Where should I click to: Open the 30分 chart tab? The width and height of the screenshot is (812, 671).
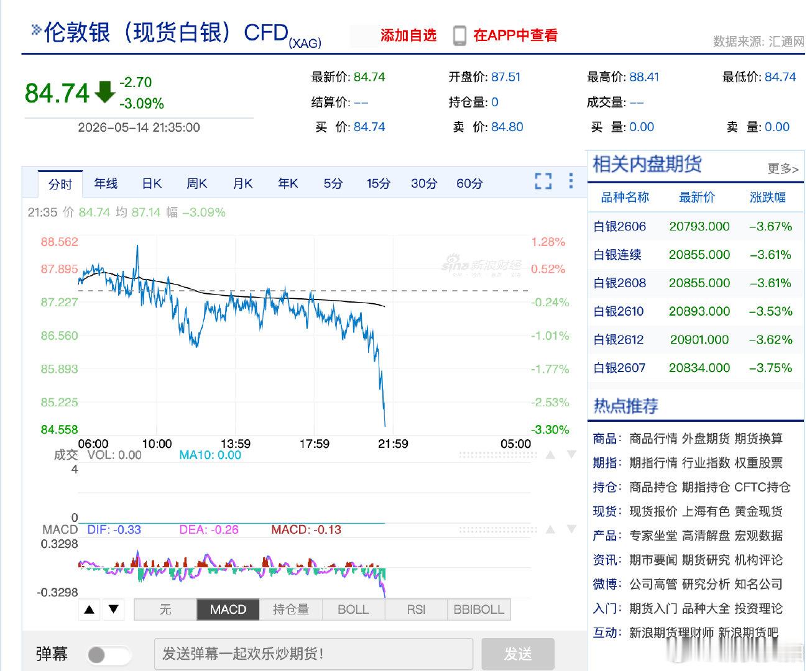tap(424, 183)
